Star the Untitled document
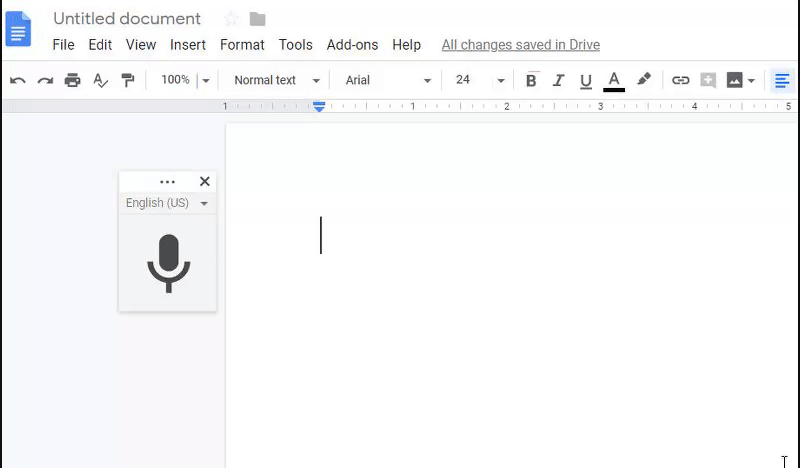This screenshot has height=468, width=800. pos(231,19)
